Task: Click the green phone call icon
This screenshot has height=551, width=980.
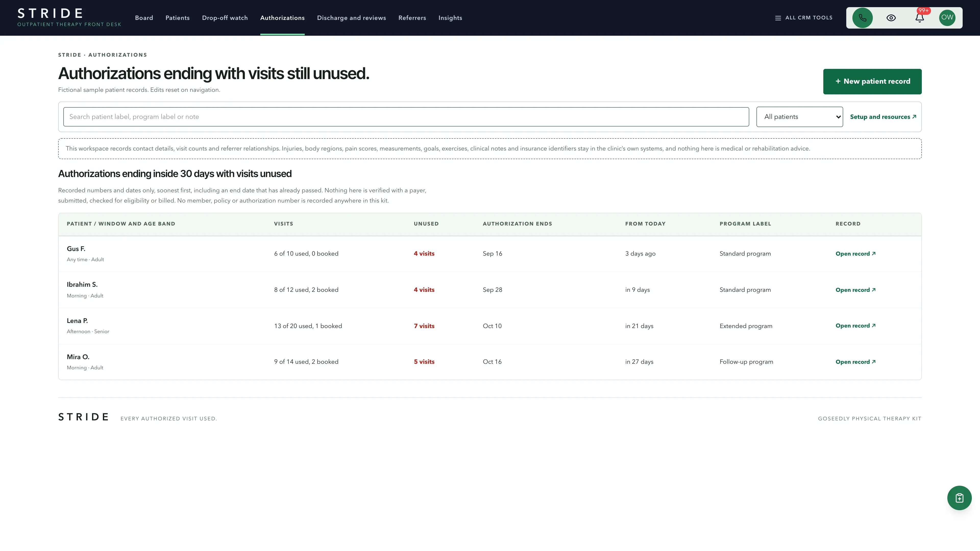Action: coord(862,18)
